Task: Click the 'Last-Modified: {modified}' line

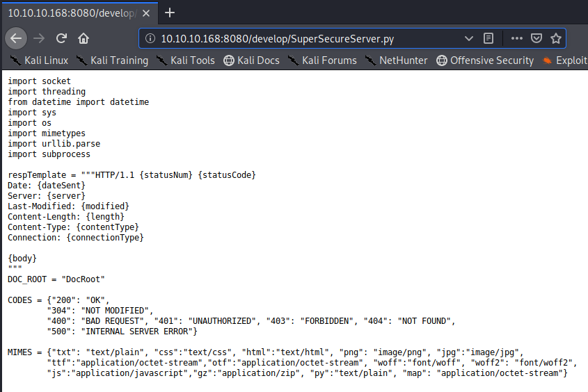Action: pos(69,206)
